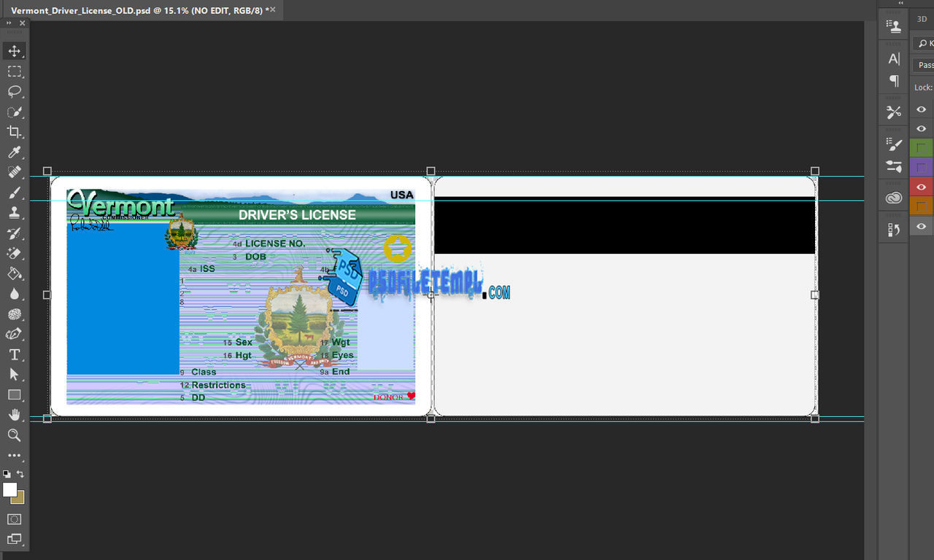Select the Quick Selection tool
934x560 pixels.
(14, 112)
